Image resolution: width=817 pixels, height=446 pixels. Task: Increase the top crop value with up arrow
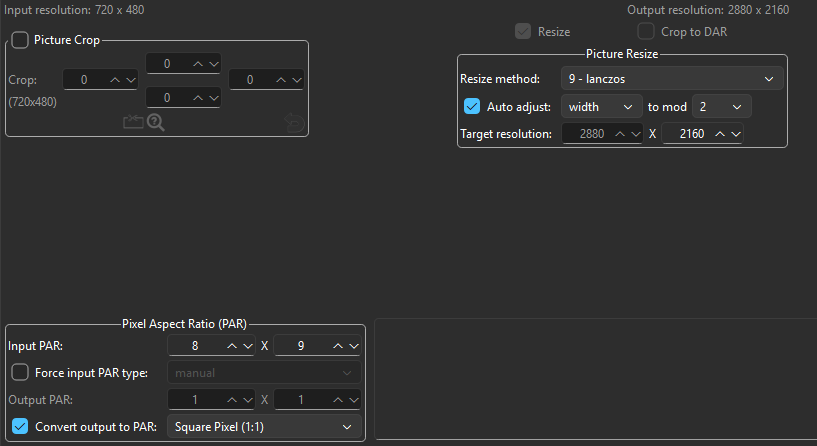tap(198, 64)
